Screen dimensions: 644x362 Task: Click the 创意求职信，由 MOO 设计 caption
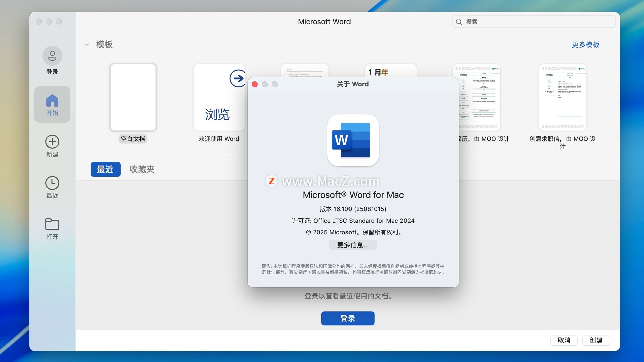562,142
